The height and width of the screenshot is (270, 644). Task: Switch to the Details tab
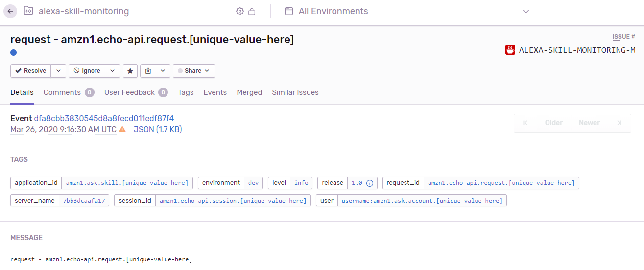coord(22,92)
